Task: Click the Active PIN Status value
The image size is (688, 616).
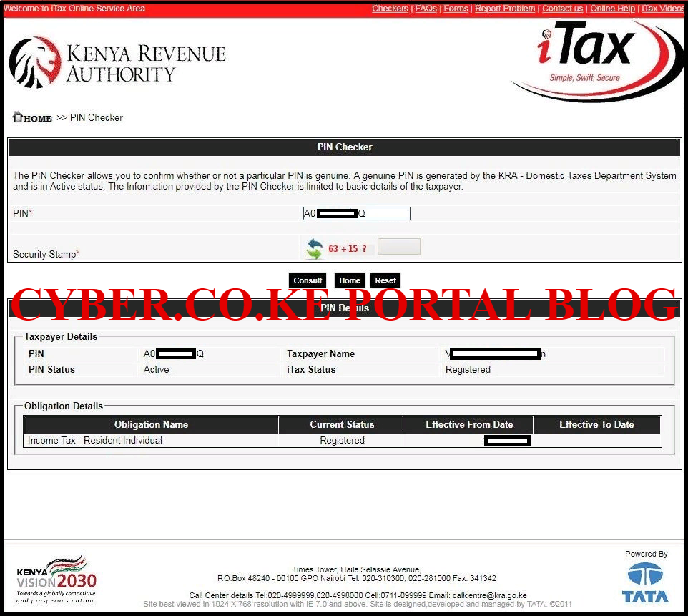Action: 156,370
